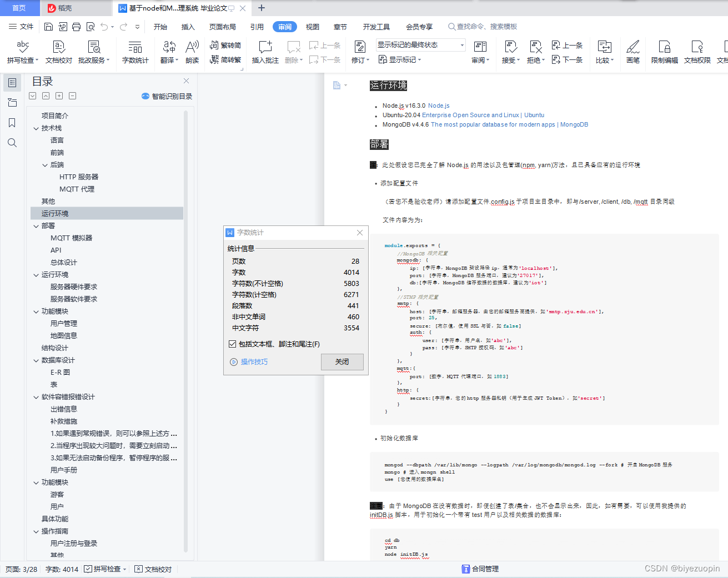Screen dimensions: 728x578
Task: Open chapter navigation icon in left sidebar
Action: pyautogui.click(x=12, y=103)
